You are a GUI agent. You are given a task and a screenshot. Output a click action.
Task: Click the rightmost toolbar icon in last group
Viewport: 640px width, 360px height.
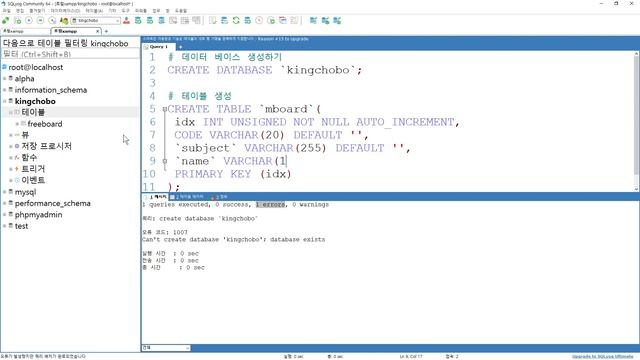coord(337,20)
